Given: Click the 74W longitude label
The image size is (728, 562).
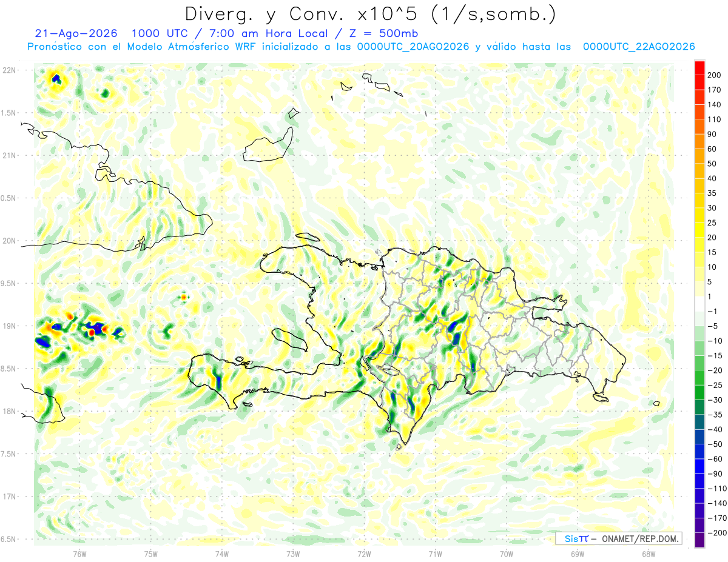Looking at the screenshot, I should click(x=221, y=554).
